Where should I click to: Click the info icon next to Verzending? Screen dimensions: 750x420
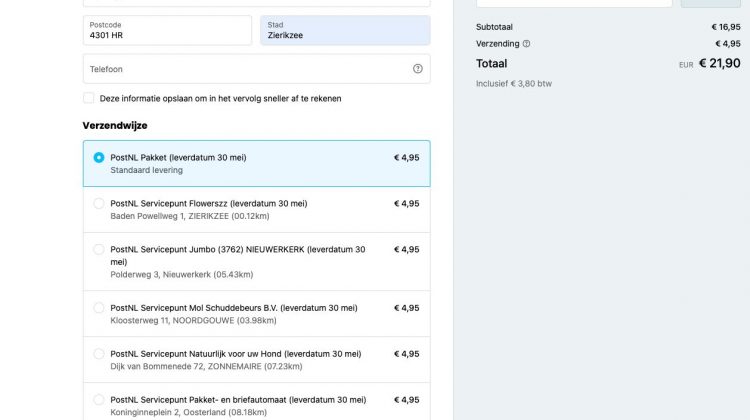pyautogui.click(x=527, y=44)
